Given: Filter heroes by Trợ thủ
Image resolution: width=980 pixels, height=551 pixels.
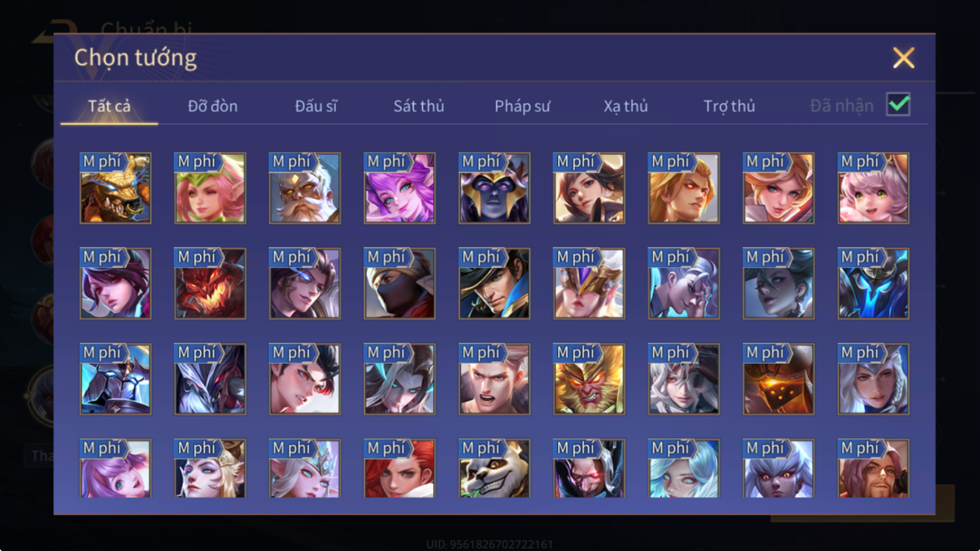Looking at the screenshot, I should [729, 106].
